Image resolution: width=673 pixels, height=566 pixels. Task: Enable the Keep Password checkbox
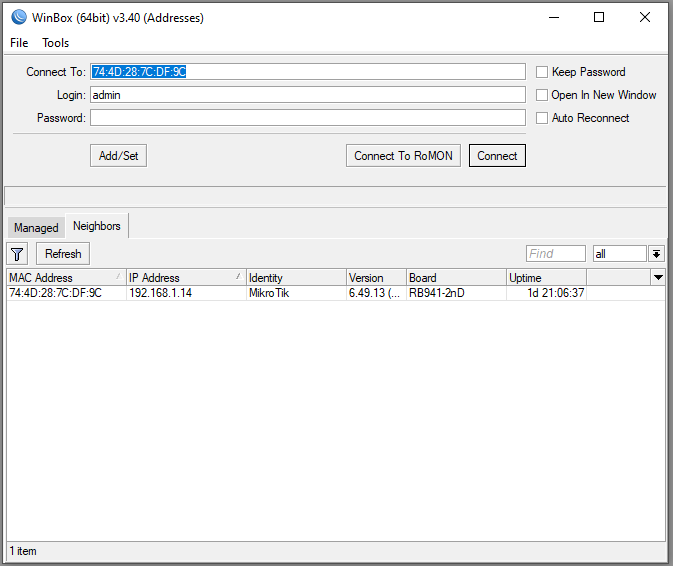pyautogui.click(x=542, y=72)
